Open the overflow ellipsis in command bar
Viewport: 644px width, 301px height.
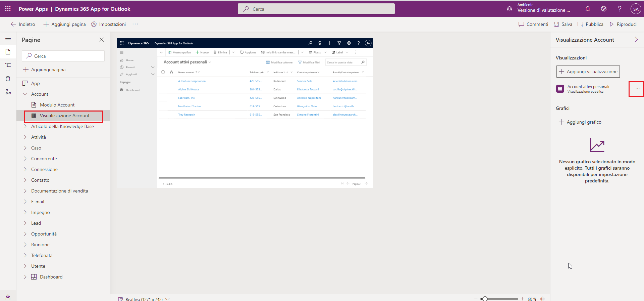(135, 24)
